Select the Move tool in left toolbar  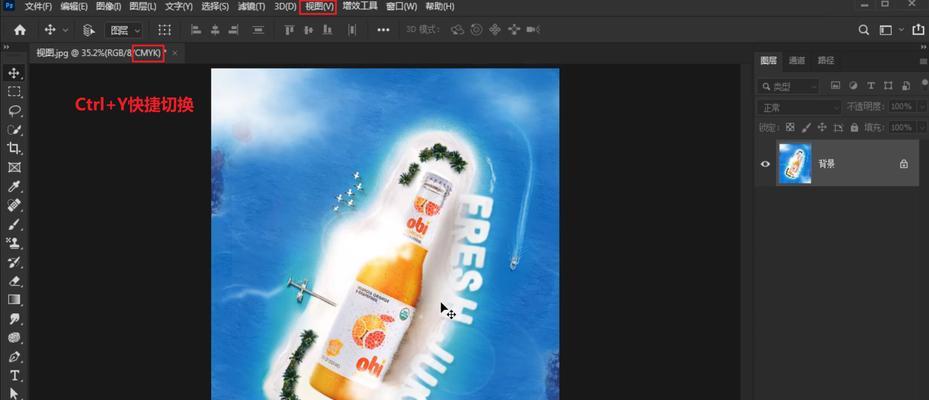click(14, 73)
